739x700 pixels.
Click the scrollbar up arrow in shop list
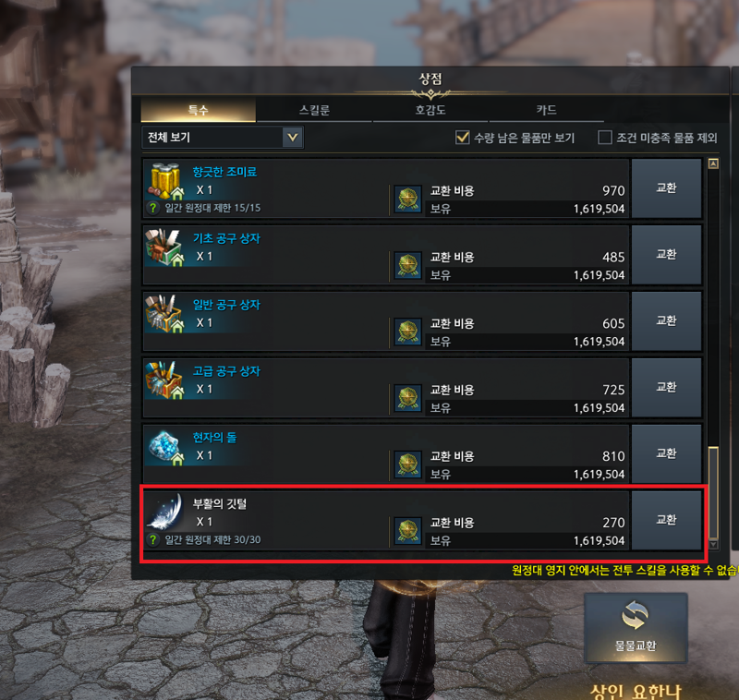pyautogui.click(x=713, y=164)
